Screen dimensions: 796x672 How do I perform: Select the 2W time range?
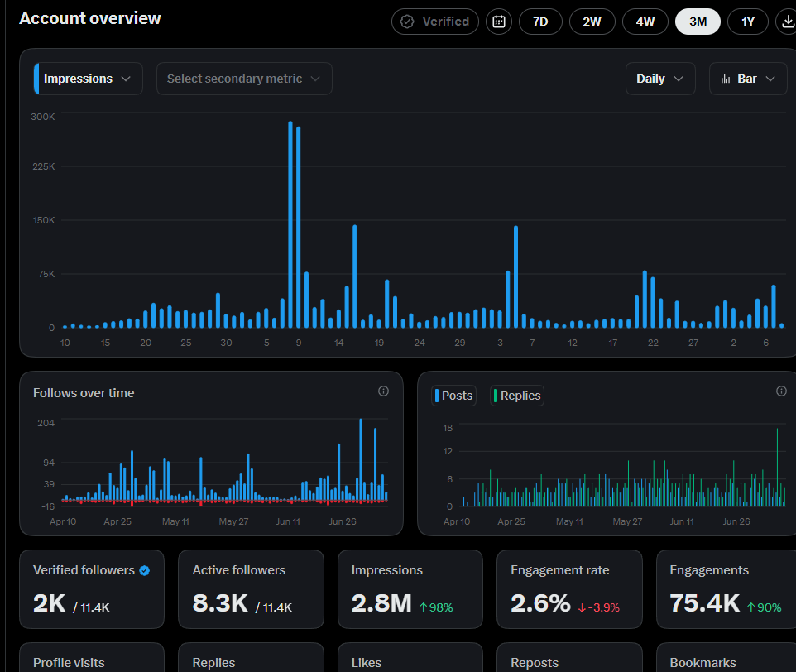pos(592,22)
